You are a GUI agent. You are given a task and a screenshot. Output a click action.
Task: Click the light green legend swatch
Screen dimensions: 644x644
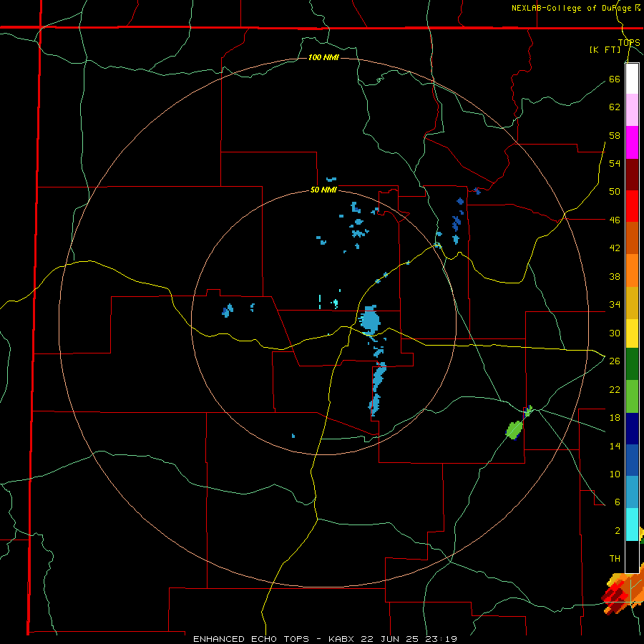click(x=632, y=396)
